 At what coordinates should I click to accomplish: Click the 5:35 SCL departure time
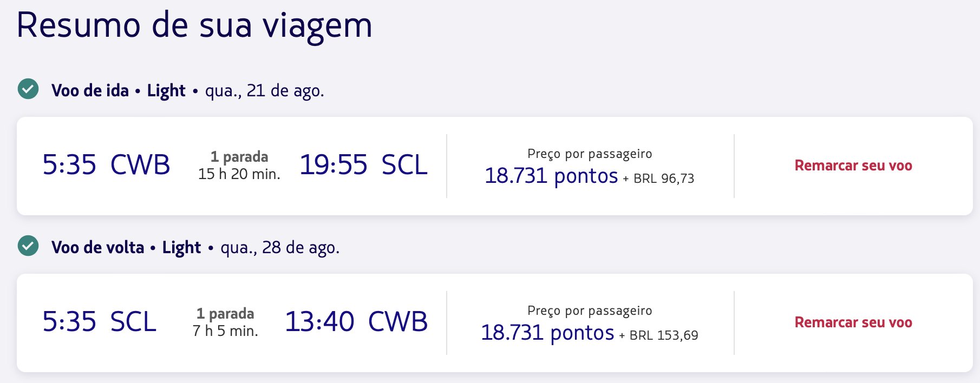tap(100, 321)
